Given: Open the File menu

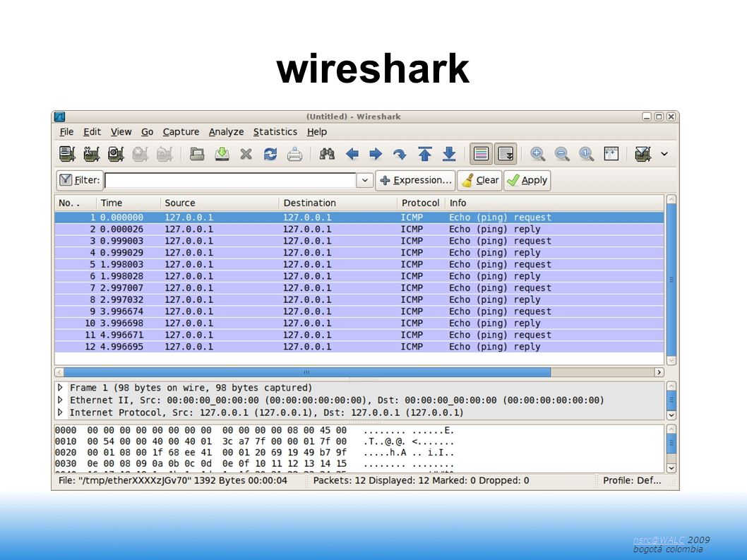Looking at the screenshot, I should click(66, 132).
